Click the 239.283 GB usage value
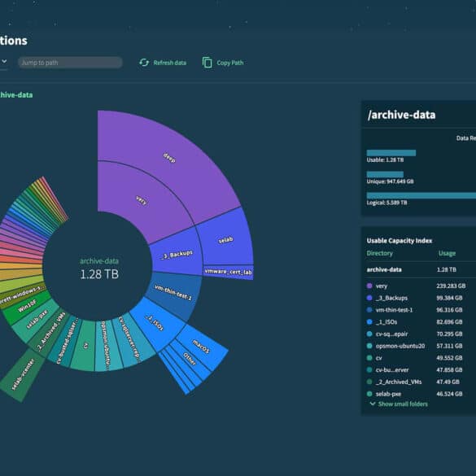Screen dimensions: 476x476 (451, 286)
